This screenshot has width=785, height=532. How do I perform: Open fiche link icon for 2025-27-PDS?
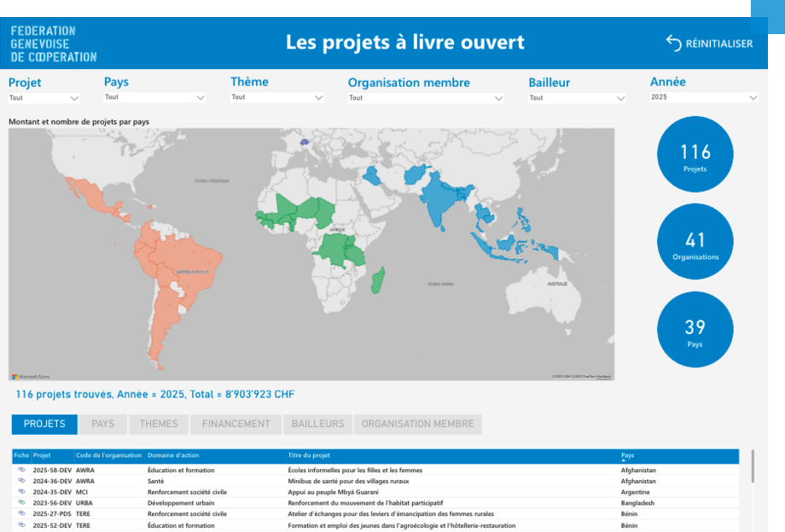pyautogui.click(x=21, y=514)
